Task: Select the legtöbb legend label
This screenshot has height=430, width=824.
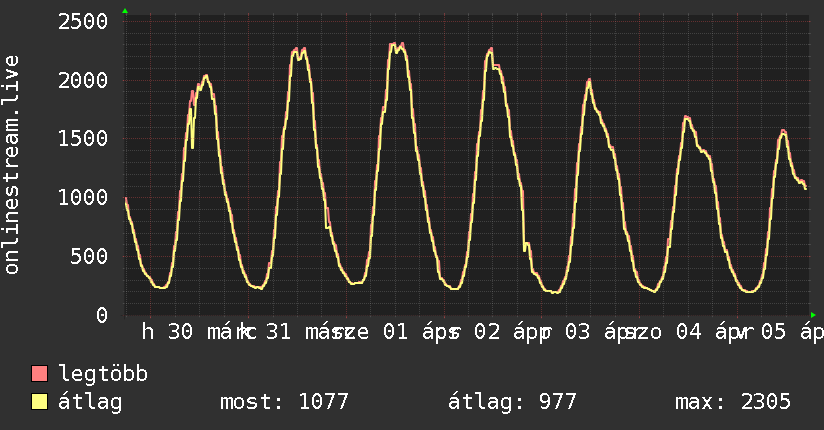Action: [104, 374]
